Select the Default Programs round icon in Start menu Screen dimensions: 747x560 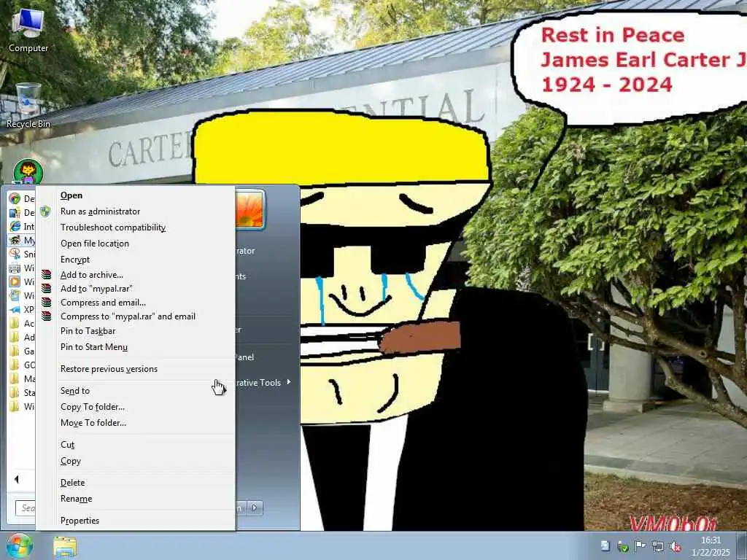tap(15, 198)
